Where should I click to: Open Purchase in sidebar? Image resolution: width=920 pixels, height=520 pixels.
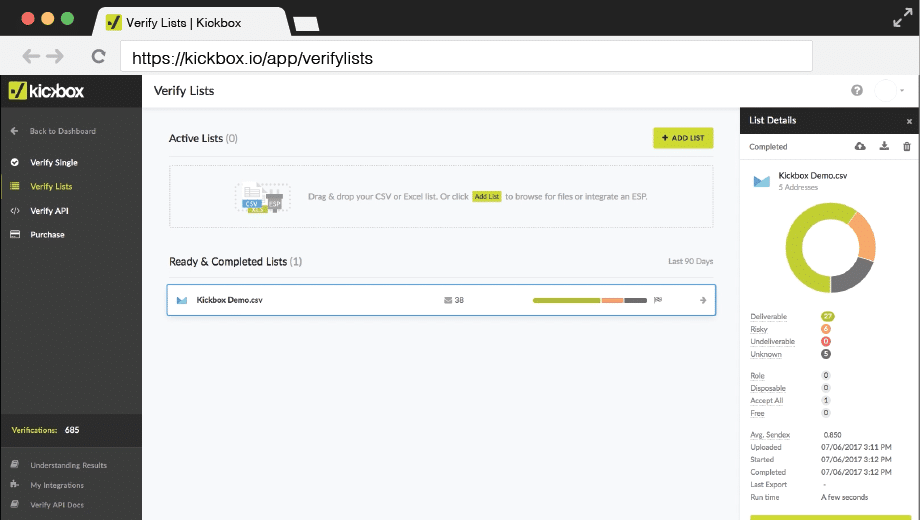coord(48,234)
